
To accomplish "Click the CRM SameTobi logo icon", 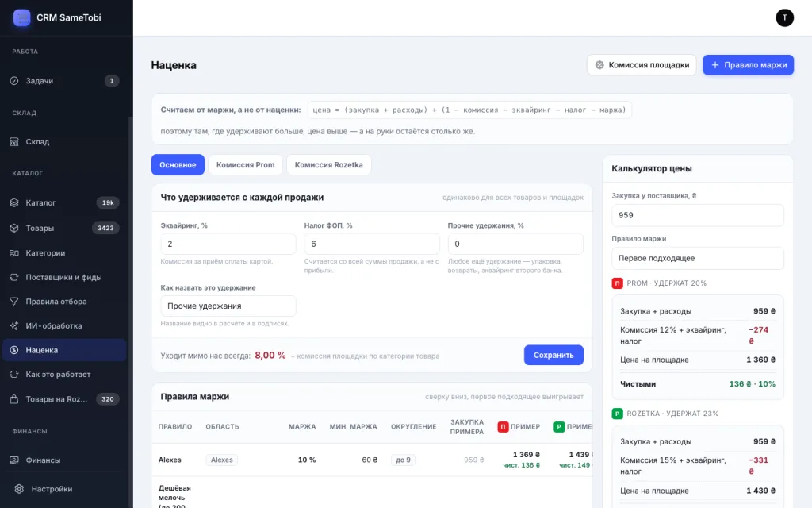I will [21, 17].
